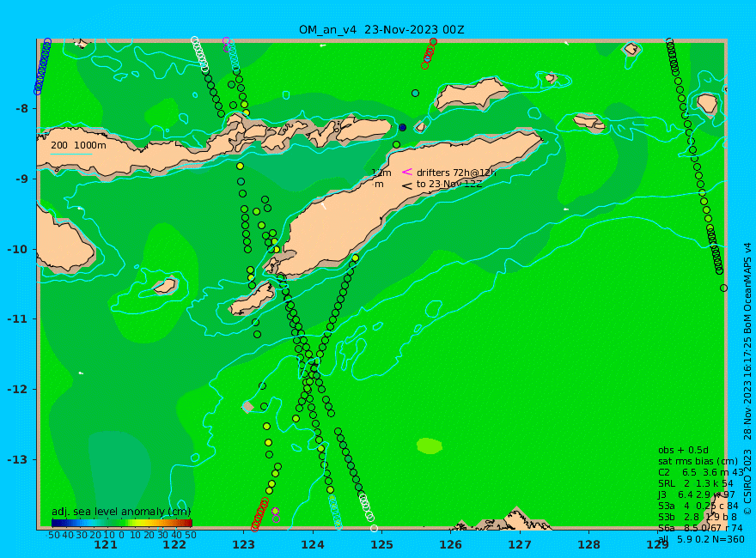This screenshot has height=558, width=756.
Task: Click the map title "OM_an_v4 23-Nov-2023 00Z"
Action: pyautogui.click(x=381, y=30)
